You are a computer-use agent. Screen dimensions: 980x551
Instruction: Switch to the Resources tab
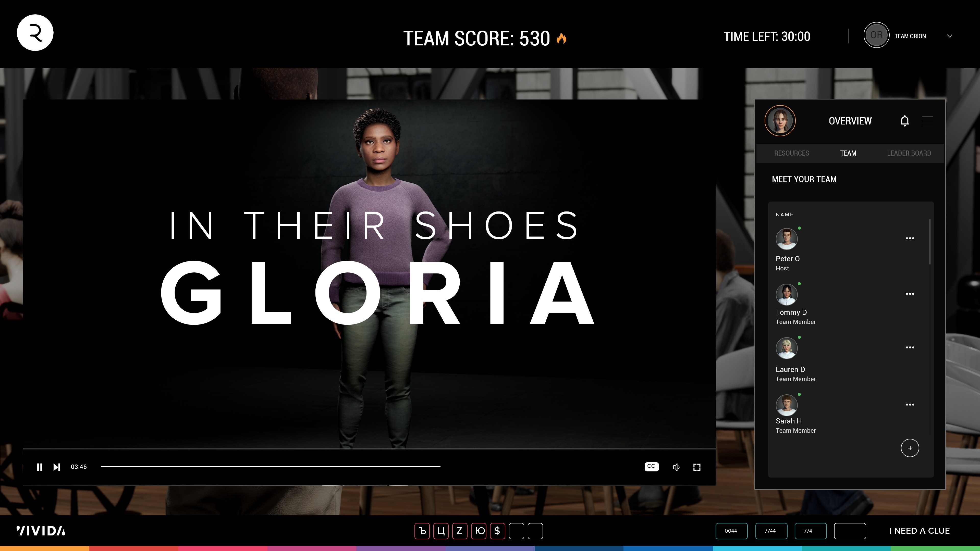click(791, 153)
